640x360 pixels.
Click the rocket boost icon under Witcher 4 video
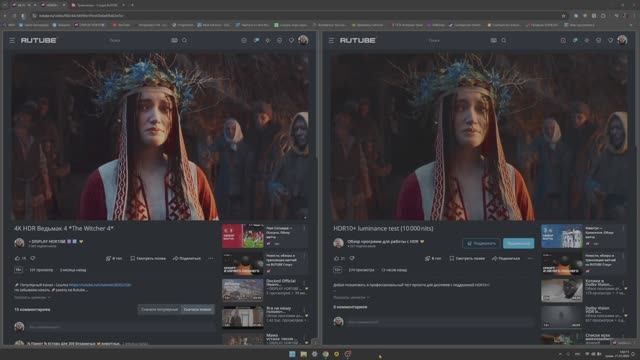tap(108, 258)
